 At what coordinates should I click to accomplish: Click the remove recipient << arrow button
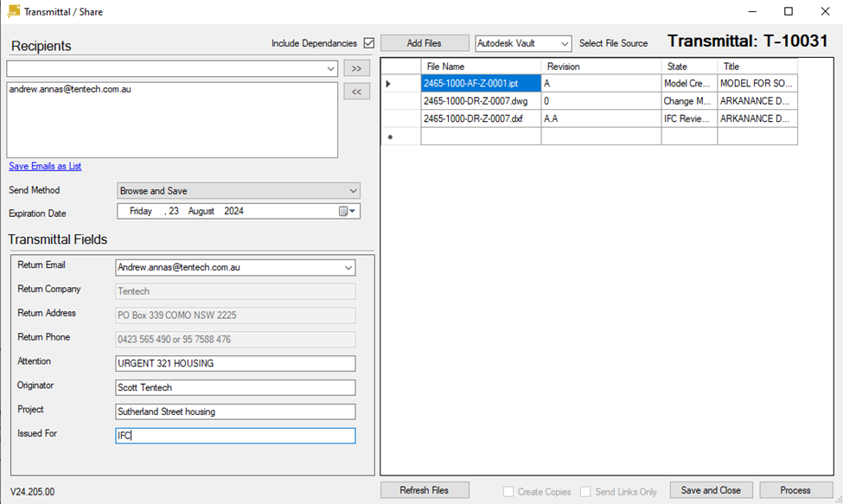pyautogui.click(x=356, y=92)
